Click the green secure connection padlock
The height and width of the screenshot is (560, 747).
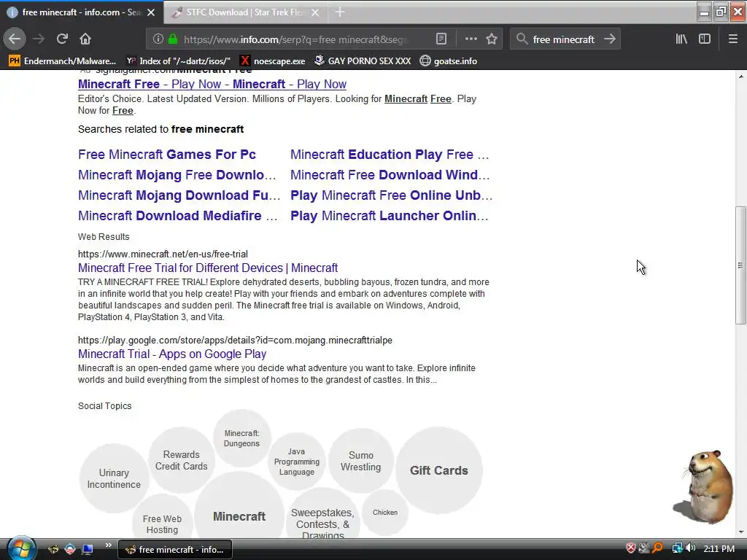tap(173, 39)
